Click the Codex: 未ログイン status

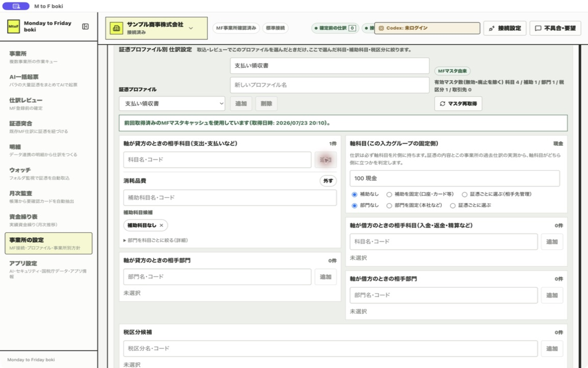[x=427, y=28]
